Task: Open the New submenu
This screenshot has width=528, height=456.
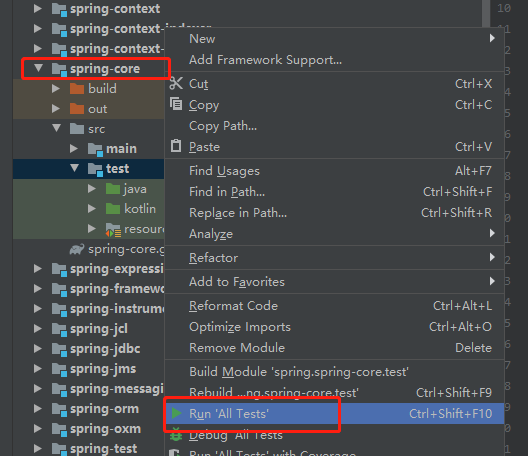Action: pos(334,39)
